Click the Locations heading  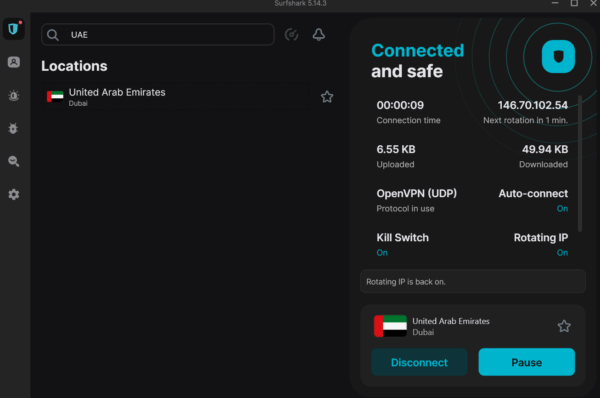[x=74, y=66]
